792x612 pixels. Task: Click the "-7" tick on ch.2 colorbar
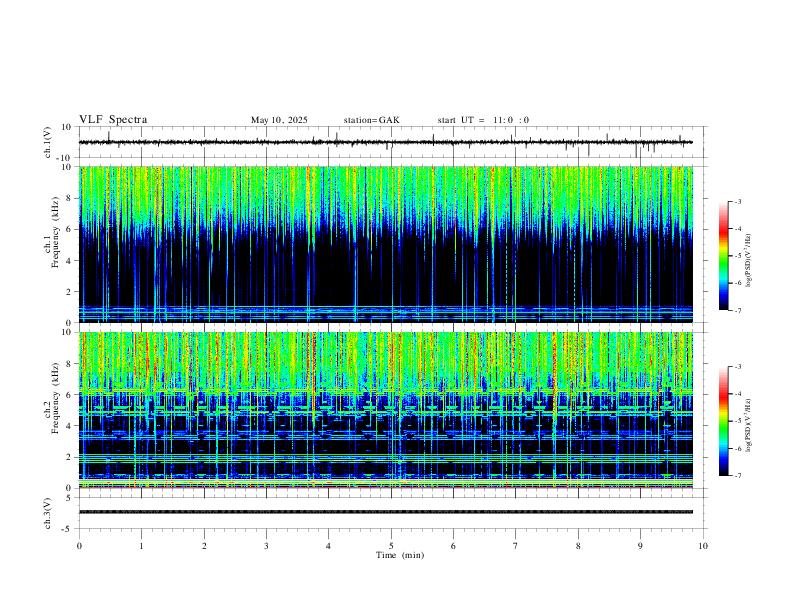coord(737,476)
